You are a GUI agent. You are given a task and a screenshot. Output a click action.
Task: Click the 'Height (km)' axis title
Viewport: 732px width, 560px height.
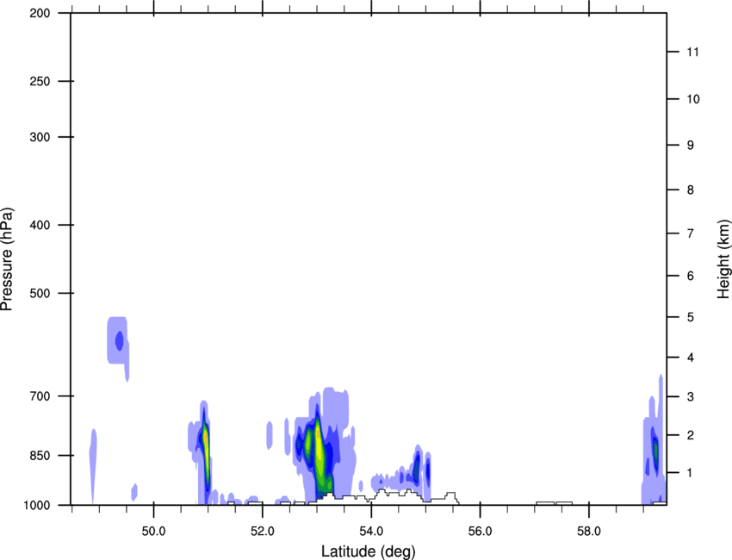pos(723,258)
